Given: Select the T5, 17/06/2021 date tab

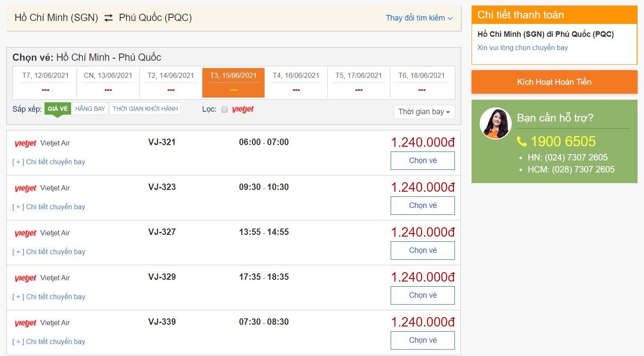Looking at the screenshot, I should [359, 82].
